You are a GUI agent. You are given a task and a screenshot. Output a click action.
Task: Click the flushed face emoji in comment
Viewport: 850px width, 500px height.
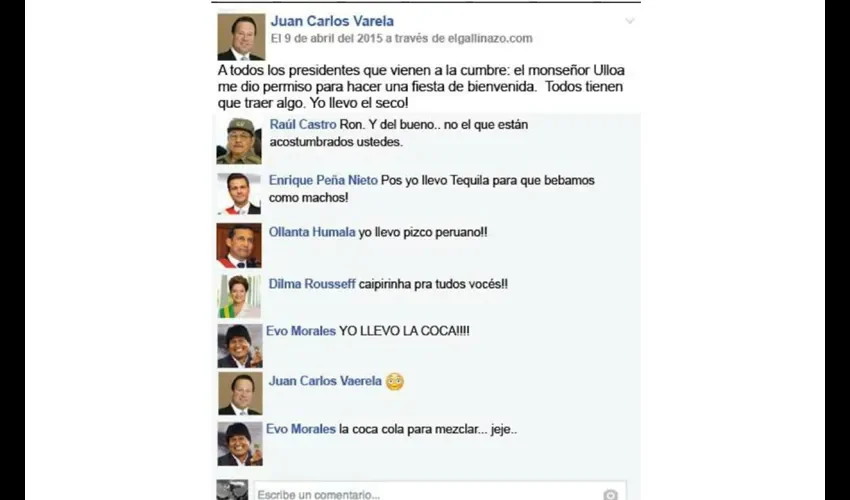coord(395,382)
